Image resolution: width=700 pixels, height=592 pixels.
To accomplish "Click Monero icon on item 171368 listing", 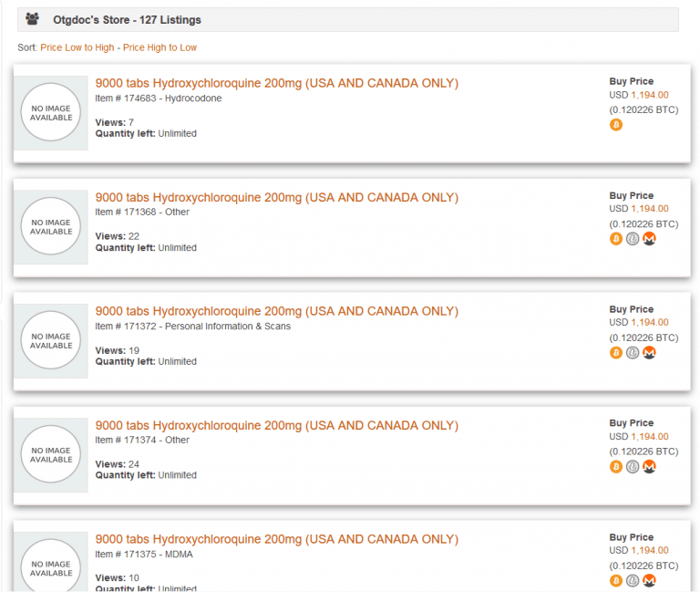I will click(649, 239).
